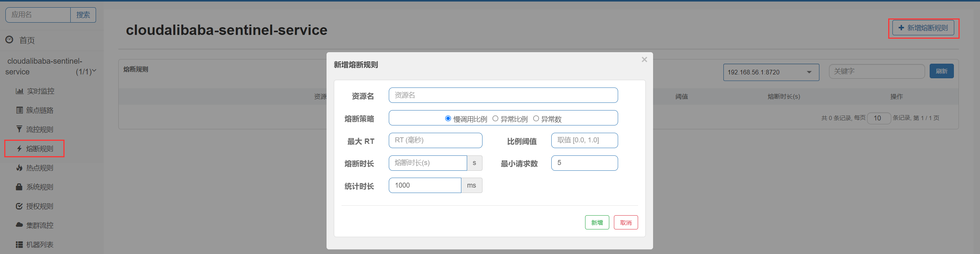
Task: Focus the 统计时长 field showing 1000
Action: (x=425, y=185)
